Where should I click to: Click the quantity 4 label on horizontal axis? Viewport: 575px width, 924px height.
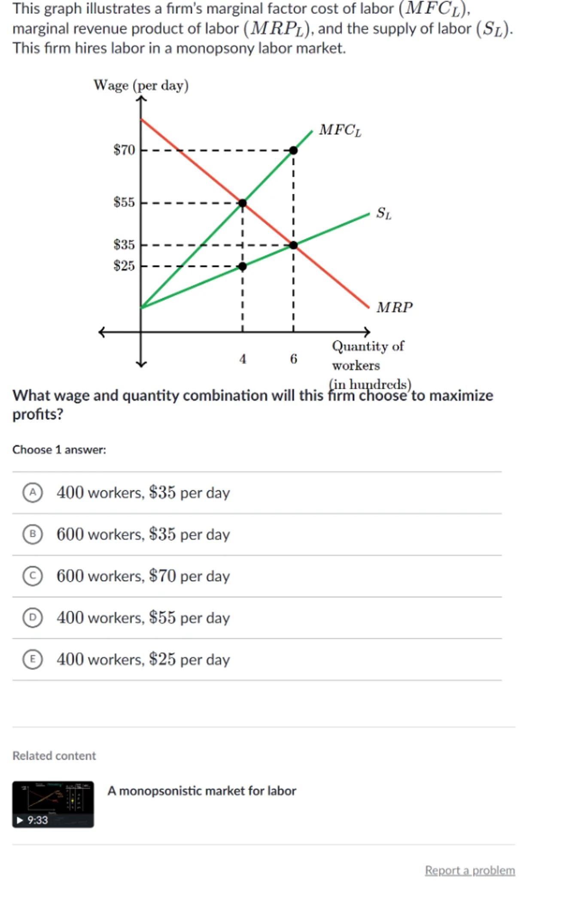pyautogui.click(x=243, y=359)
